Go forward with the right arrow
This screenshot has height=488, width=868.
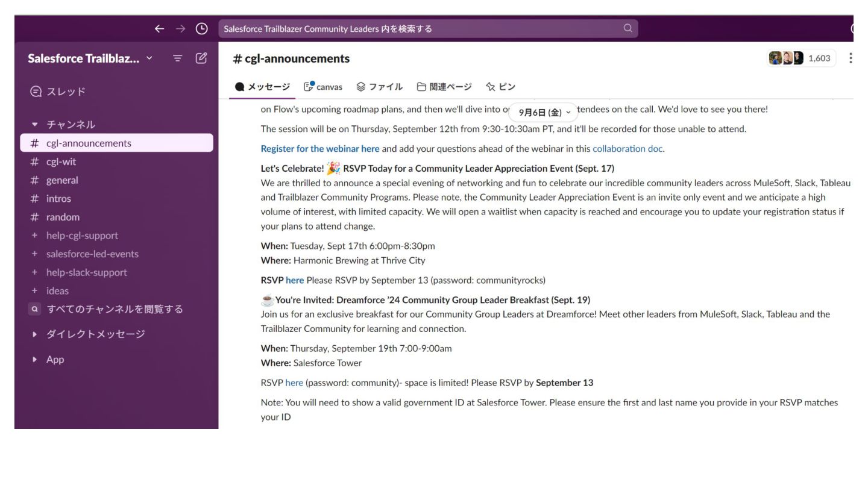(x=181, y=28)
